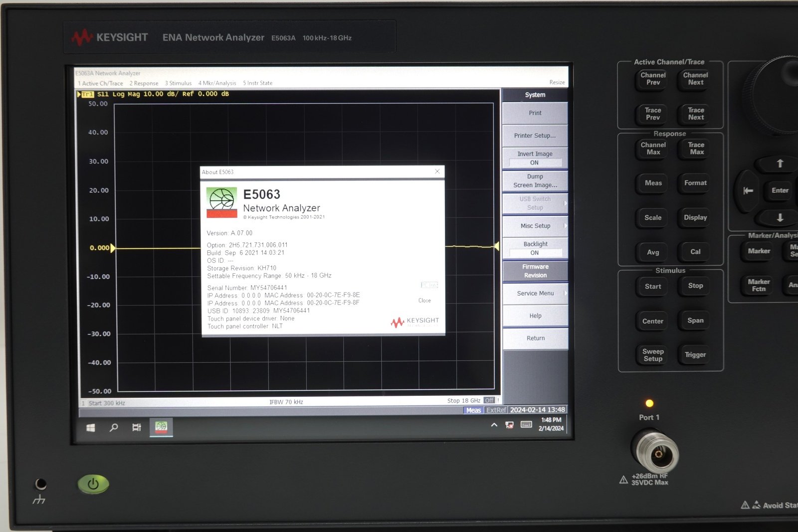The image size is (798, 532).
Task: Push the Scale hardware key
Action: coord(653,218)
